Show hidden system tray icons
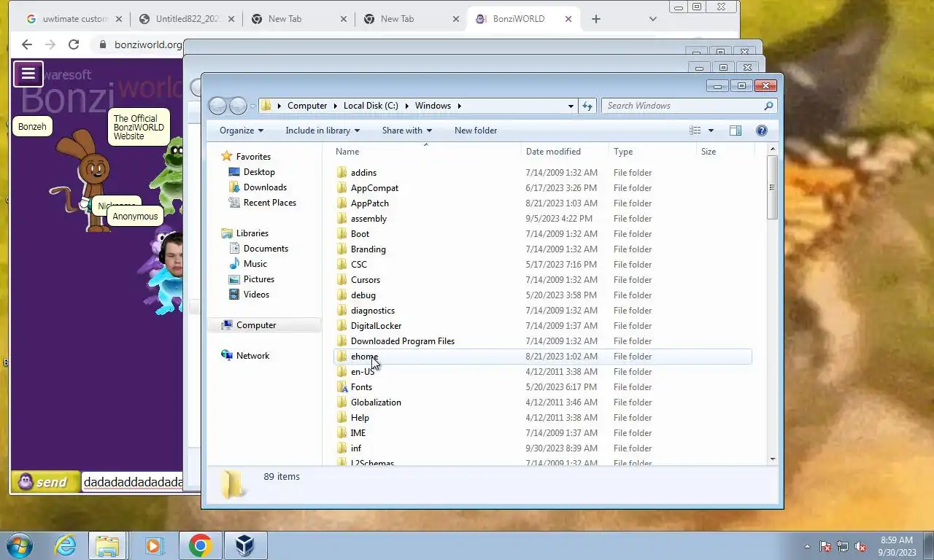The height and width of the screenshot is (560, 934). [807, 546]
